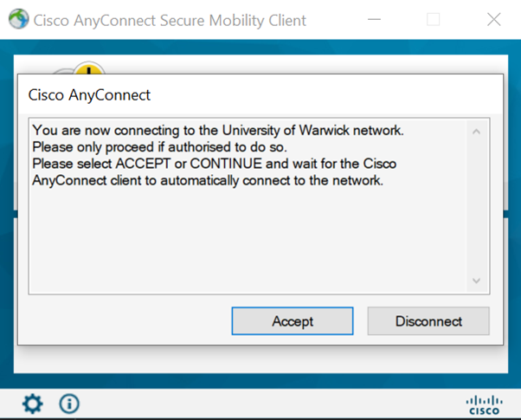Image resolution: width=521 pixels, height=420 pixels.
Task: Open settings via the gear icon
Action: click(x=32, y=404)
